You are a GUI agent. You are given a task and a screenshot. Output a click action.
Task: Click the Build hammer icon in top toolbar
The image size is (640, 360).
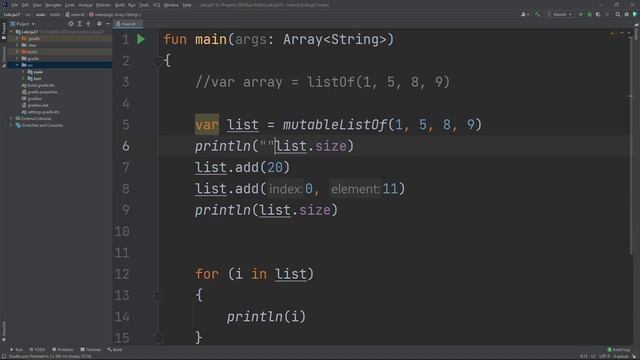click(538, 14)
